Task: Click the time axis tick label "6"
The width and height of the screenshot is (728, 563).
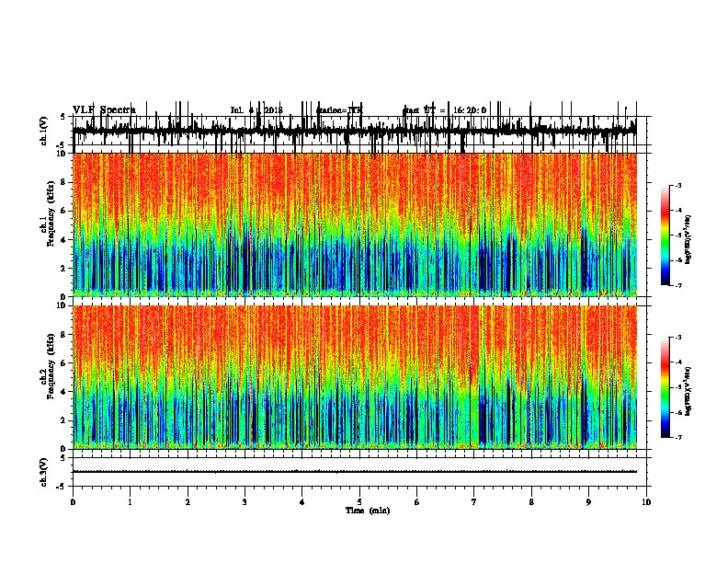Action: [x=417, y=502]
